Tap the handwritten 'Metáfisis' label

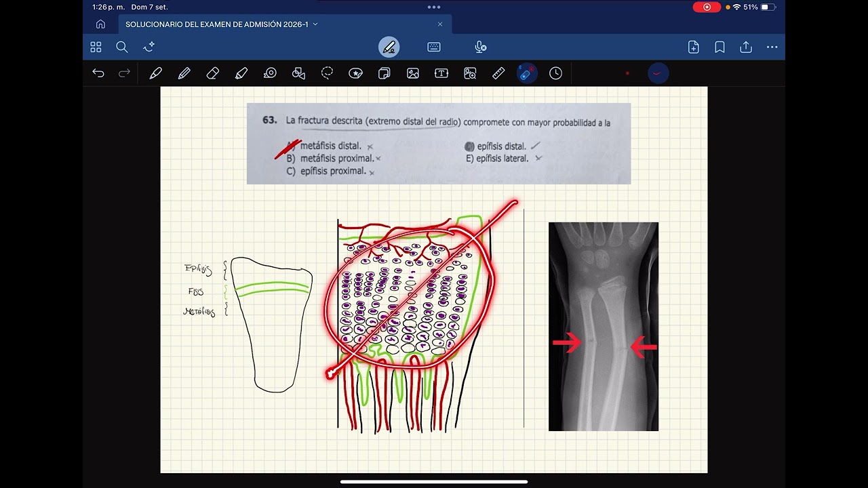[x=199, y=312]
